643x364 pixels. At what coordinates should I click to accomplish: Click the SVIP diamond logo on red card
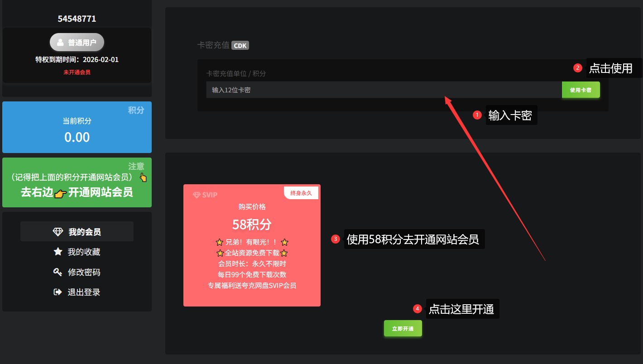pyautogui.click(x=197, y=195)
